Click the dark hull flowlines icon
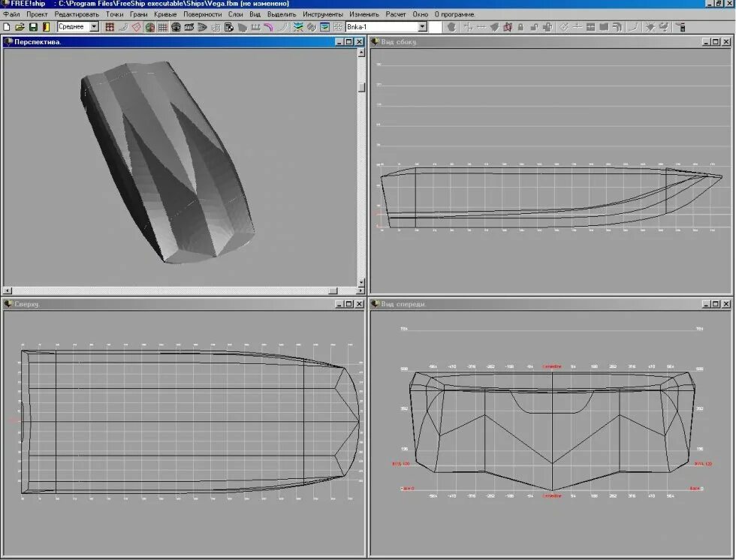The height and width of the screenshot is (560, 736). pos(242,27)
